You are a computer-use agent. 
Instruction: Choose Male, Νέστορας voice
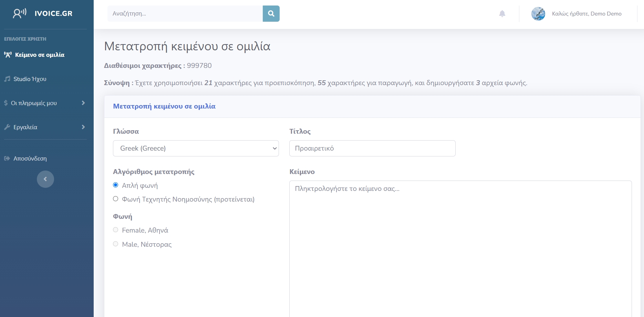[116, 244]
